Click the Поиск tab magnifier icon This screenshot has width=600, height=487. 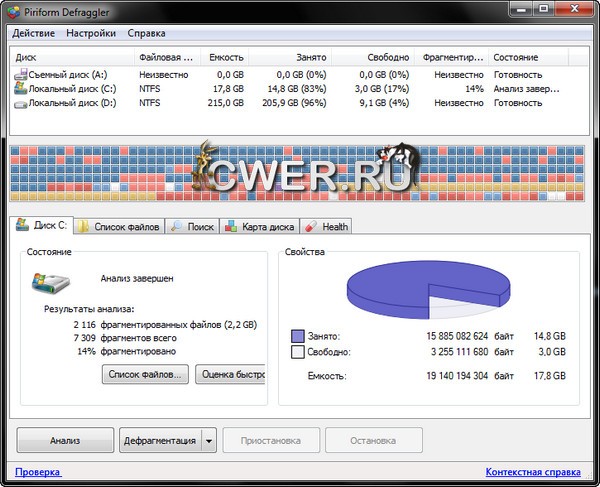point(177,227)
